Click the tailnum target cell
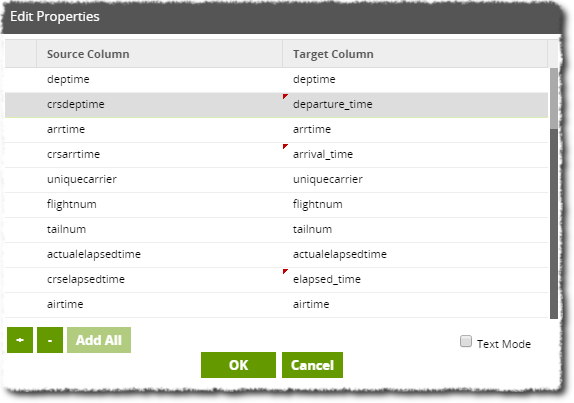574x403 pixels. pyautogui.click(x=415, y=230)
